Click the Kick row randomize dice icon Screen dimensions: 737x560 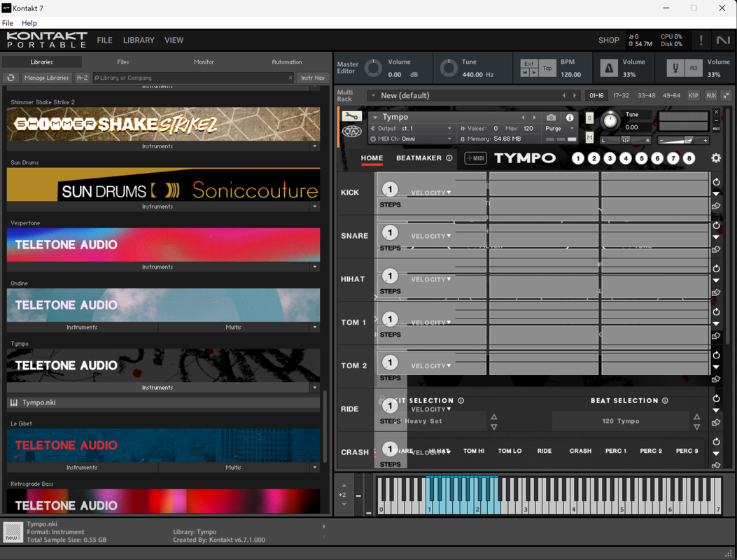point(716,206)
